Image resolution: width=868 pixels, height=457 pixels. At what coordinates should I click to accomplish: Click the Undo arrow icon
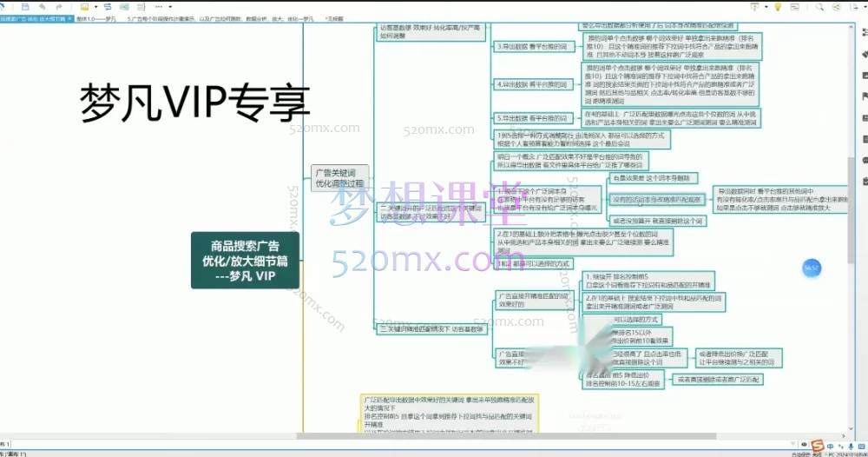[x=42, y=7]
